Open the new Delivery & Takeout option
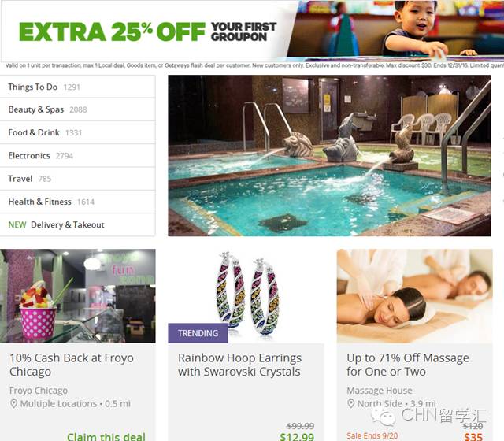504x441 pixels. (x=77, y=224)
